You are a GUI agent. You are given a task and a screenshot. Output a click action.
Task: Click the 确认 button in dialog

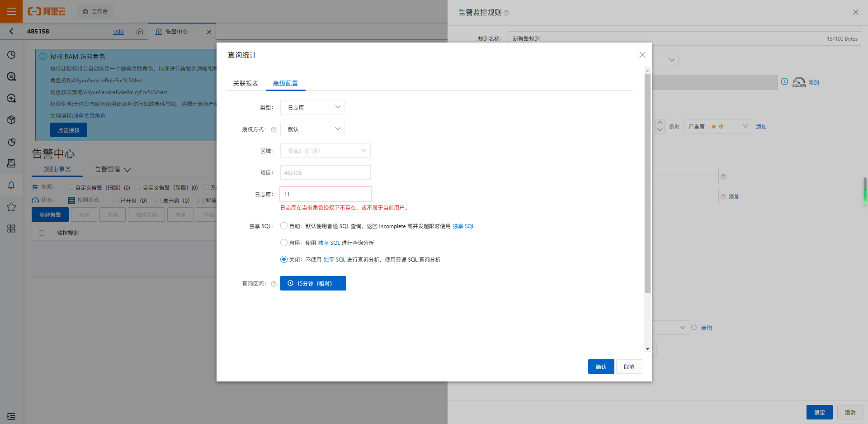coord(601,367)
